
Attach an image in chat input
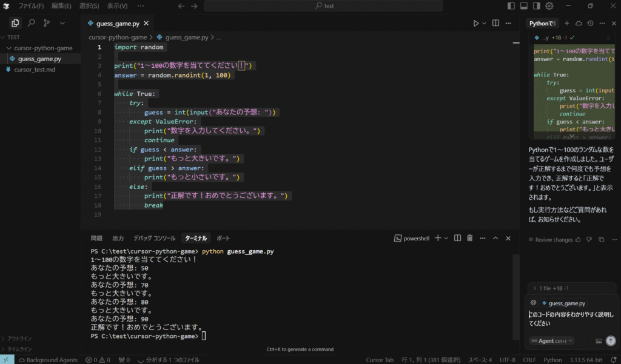pos(599,340)
